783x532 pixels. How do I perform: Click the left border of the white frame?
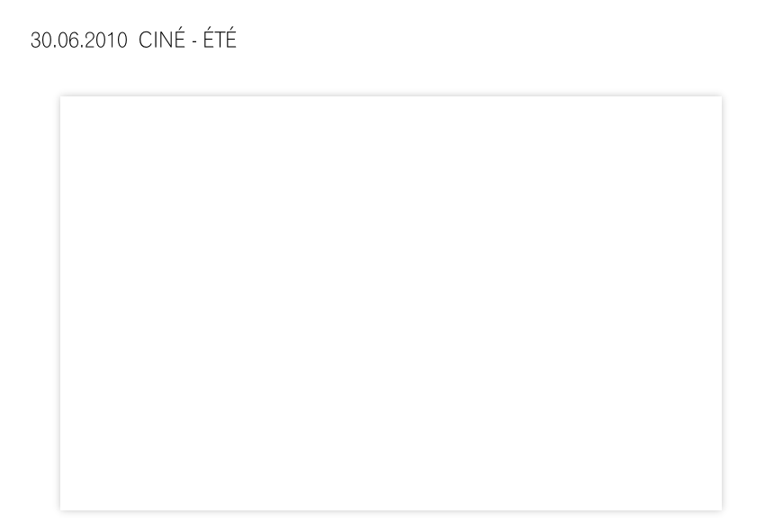tap(60, 303)
